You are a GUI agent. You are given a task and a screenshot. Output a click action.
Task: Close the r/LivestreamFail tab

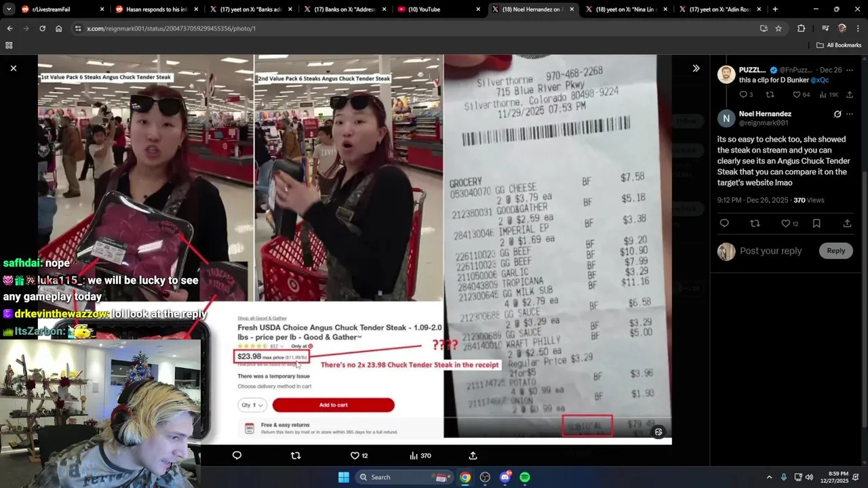[102, 9]
